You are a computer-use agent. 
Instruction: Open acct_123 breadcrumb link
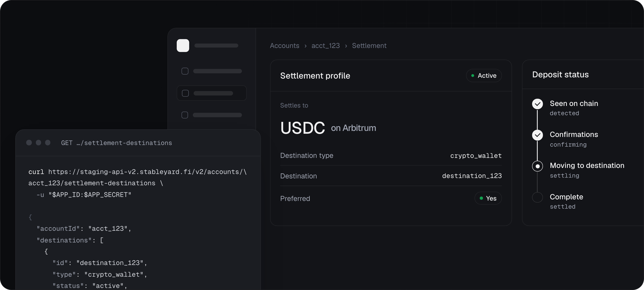(325, 46)
